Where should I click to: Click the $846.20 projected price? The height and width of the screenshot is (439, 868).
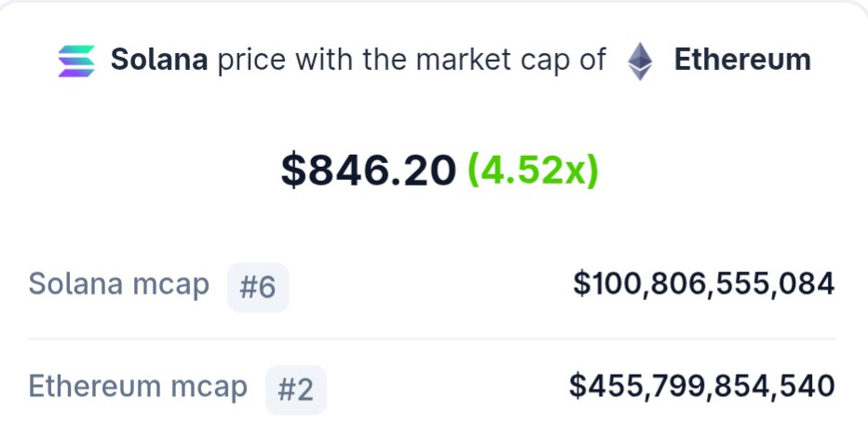(x=369, y=171)
